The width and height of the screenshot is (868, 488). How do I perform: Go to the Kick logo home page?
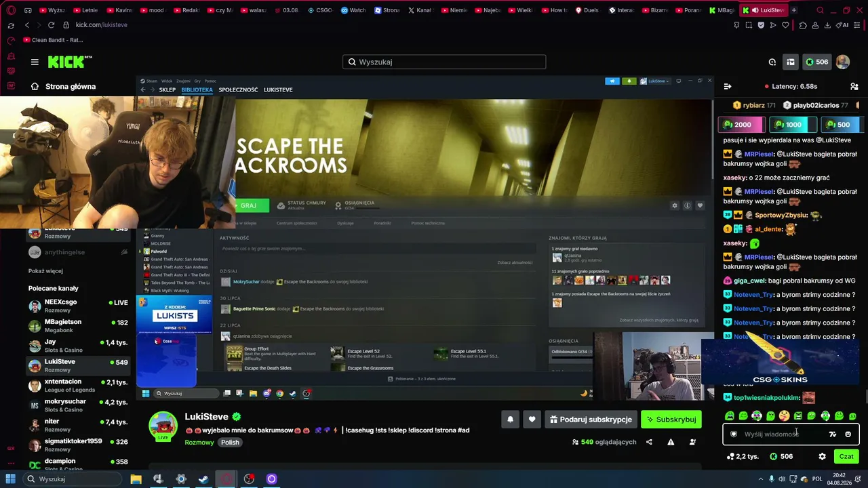pyautogui.click(x=70, y=62)
